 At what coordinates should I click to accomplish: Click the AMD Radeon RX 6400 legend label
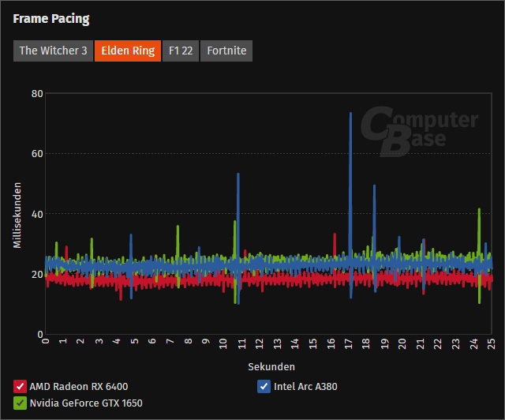coord(78,387)
